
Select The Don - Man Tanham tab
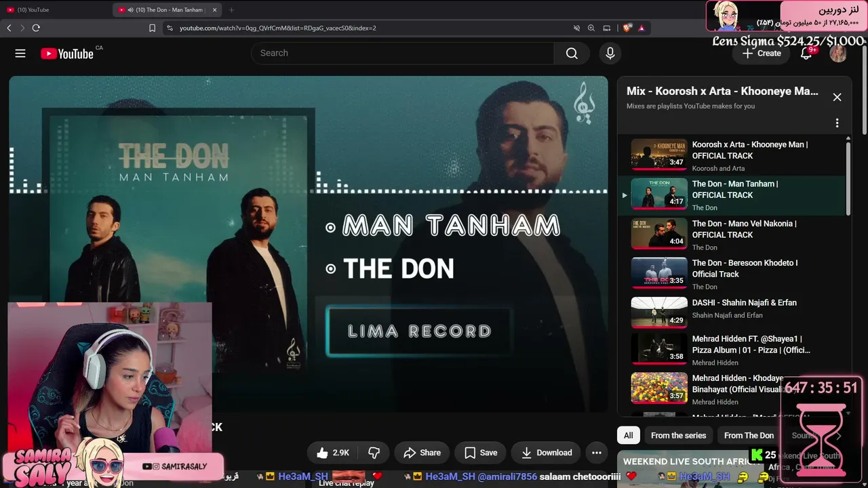click(167, 9)
